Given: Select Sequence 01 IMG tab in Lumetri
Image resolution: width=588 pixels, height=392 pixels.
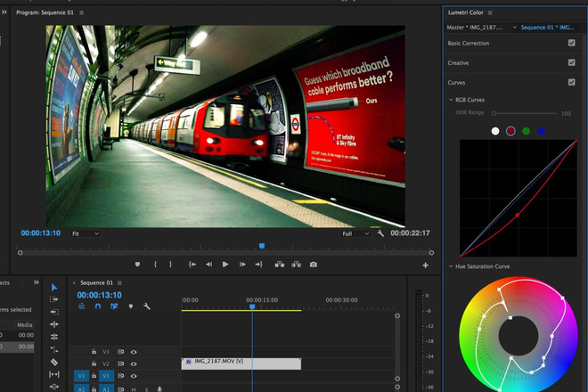Looking at the screenshot, I should coord(548,28).
